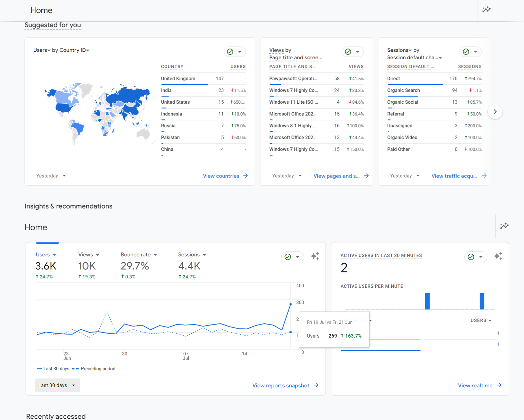Open Sessions metric dropdown in Sessions by card
Image resolution: width=524 pixels, height=420 pixels.
coord(400,50)
